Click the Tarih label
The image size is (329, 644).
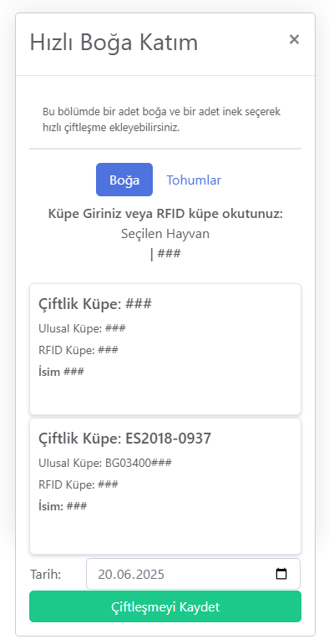(x=45, y=574)
